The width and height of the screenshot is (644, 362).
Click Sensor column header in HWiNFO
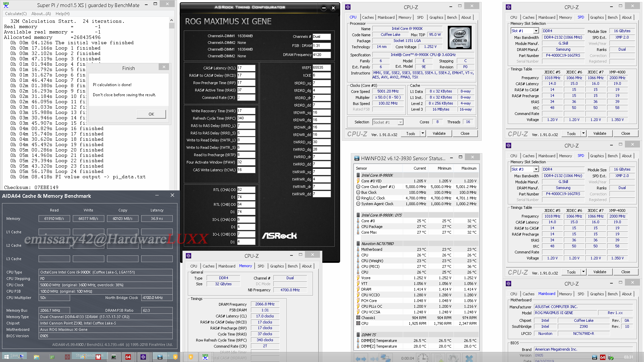point(378,168)
